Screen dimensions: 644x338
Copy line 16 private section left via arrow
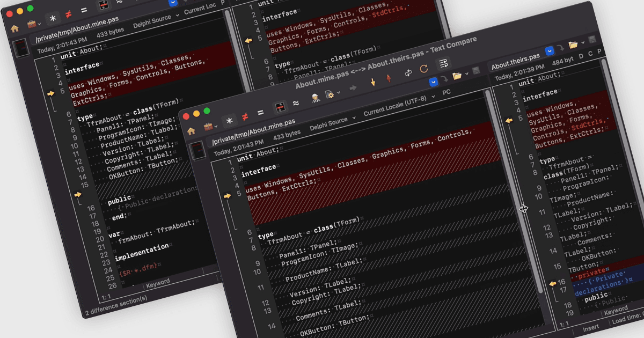tap(552, 283)
